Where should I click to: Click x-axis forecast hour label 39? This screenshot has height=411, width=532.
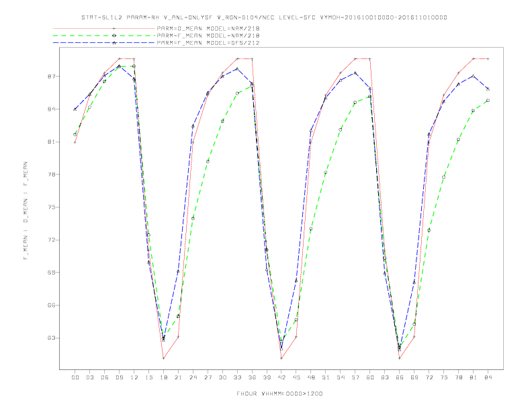[x=267, y=377]
